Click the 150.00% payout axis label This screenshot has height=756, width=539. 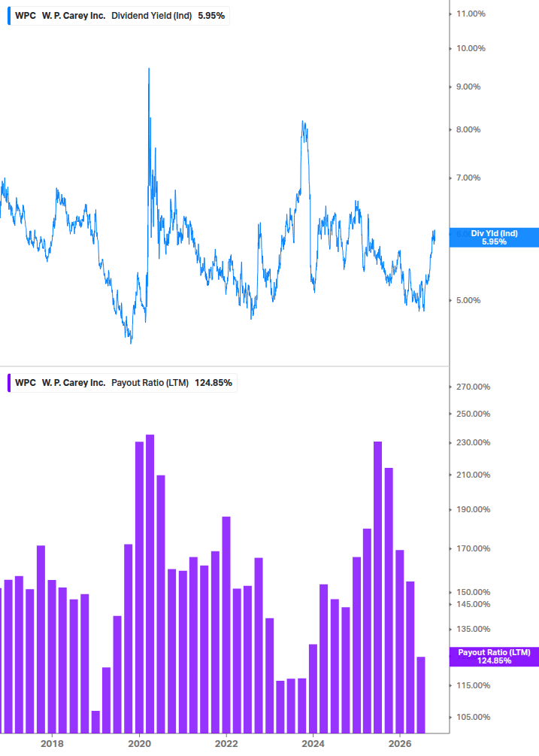coord(473,592)
